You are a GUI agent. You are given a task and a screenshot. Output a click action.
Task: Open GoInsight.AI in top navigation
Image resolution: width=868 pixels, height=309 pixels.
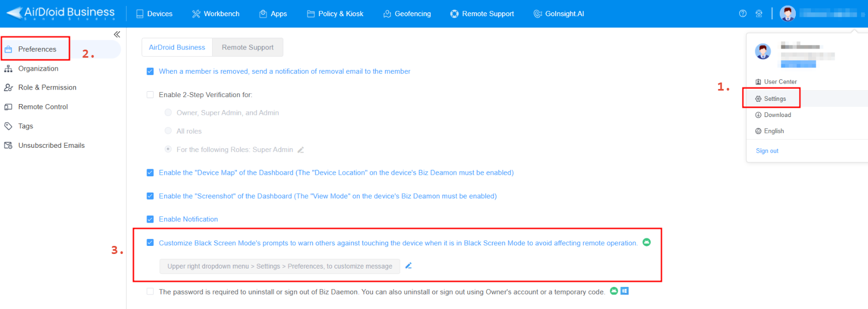(x=558, y=13)
